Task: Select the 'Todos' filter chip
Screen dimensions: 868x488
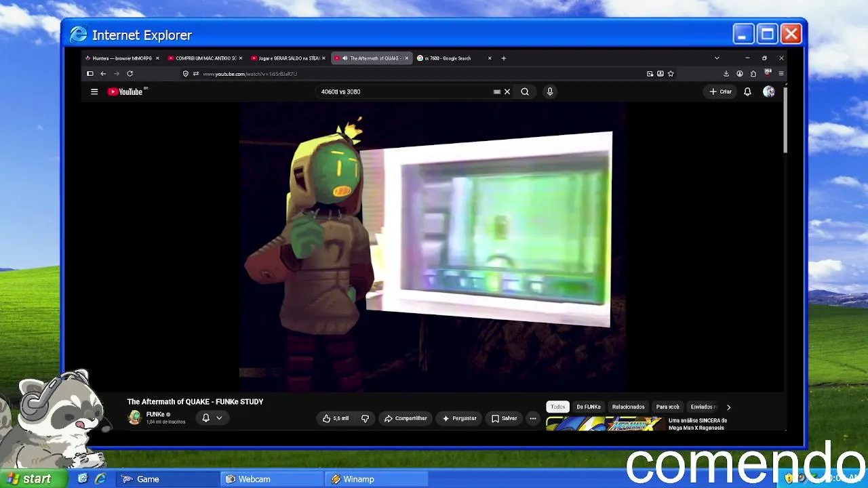Action: pyautogui.click(x=557, y=407)
